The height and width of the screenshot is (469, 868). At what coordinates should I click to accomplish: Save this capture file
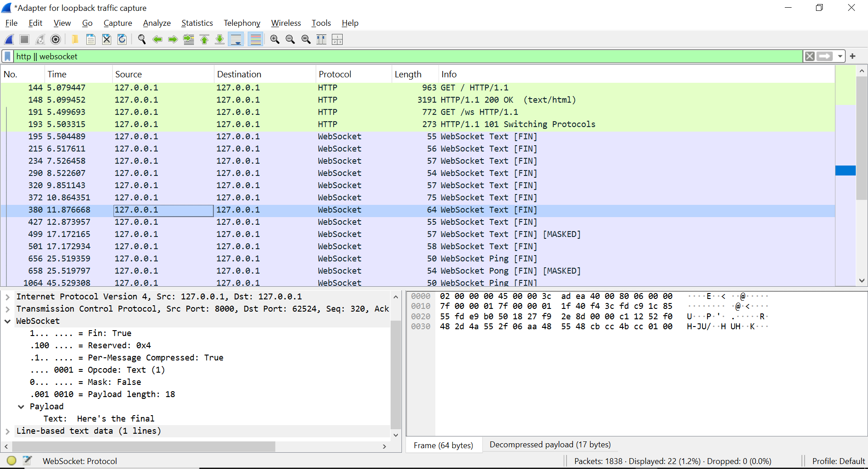pos(91,40)
